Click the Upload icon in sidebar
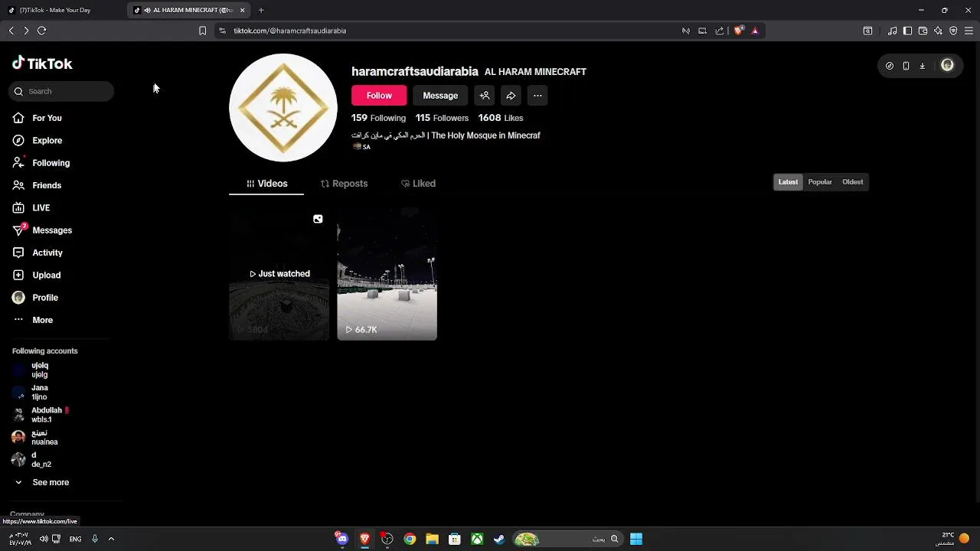Image resolution: width=980 pixels, height=551 pixels. click(18, 275)
